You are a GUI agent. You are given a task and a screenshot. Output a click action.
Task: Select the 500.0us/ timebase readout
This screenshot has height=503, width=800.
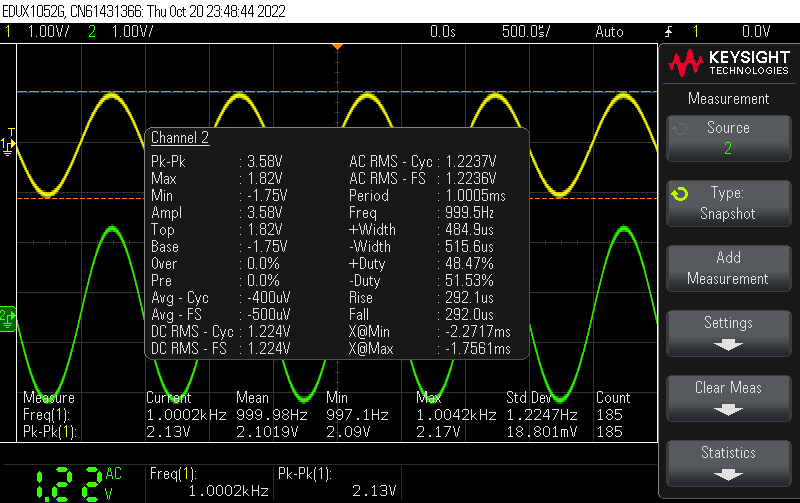tap(525, 32)
